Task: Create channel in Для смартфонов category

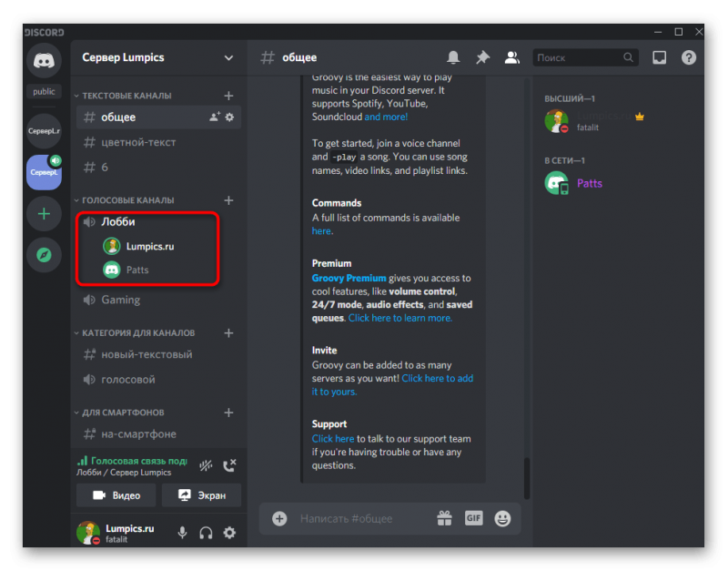Action: click(x=229, y=413)
